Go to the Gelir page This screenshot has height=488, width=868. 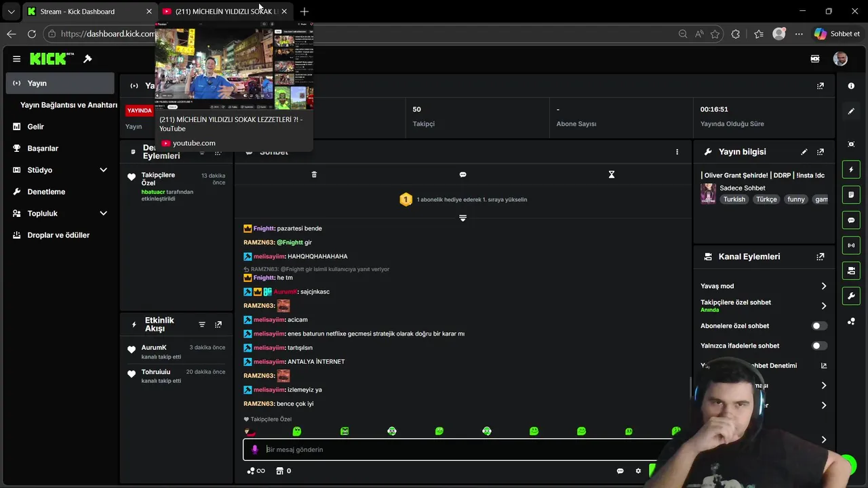click(x=60, y=127)
